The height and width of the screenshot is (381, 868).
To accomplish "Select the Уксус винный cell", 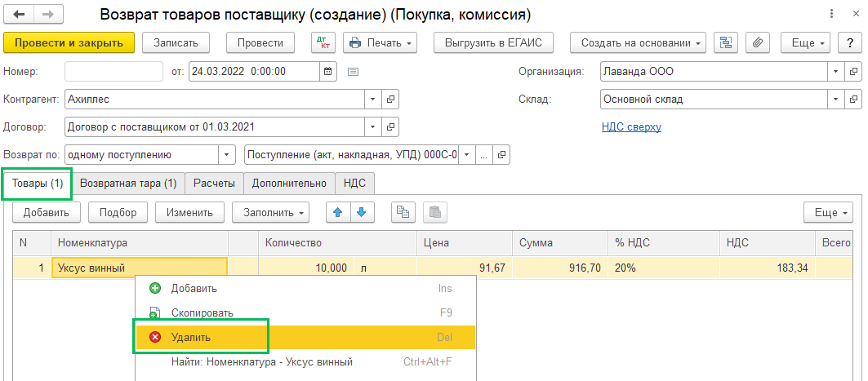I will (140, 268).
